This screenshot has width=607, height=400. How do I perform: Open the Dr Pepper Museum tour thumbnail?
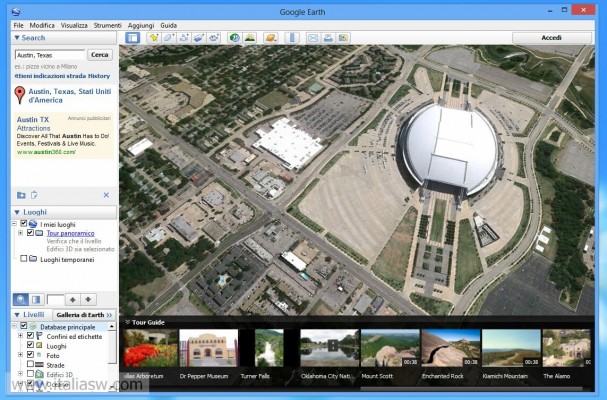(x=208, y=348)
